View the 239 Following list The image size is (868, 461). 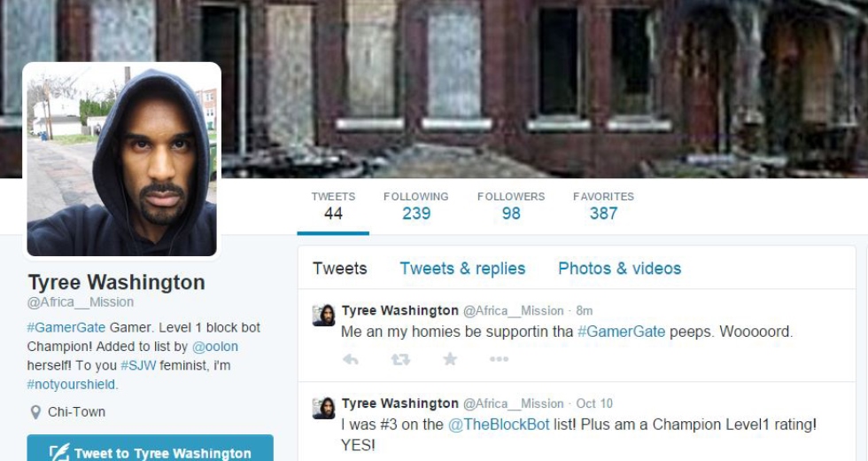pos(415,206)
